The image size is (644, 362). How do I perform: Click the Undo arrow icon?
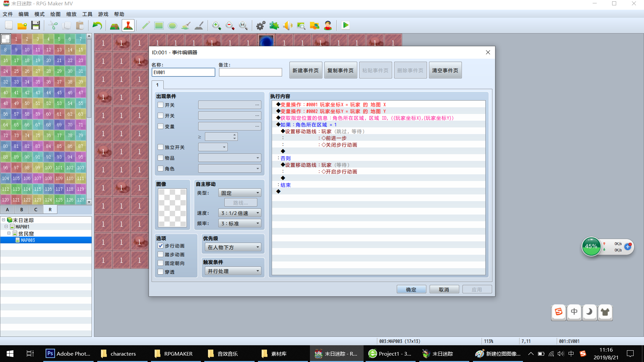pyautogui.click(x=97, y=25)
